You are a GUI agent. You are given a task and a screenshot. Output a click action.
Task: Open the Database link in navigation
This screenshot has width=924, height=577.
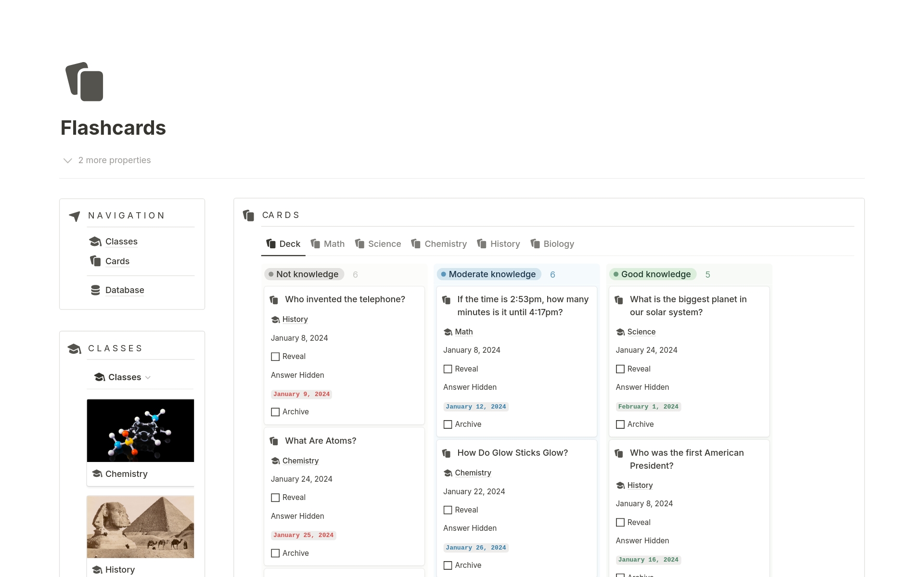(x=125, y=290)
